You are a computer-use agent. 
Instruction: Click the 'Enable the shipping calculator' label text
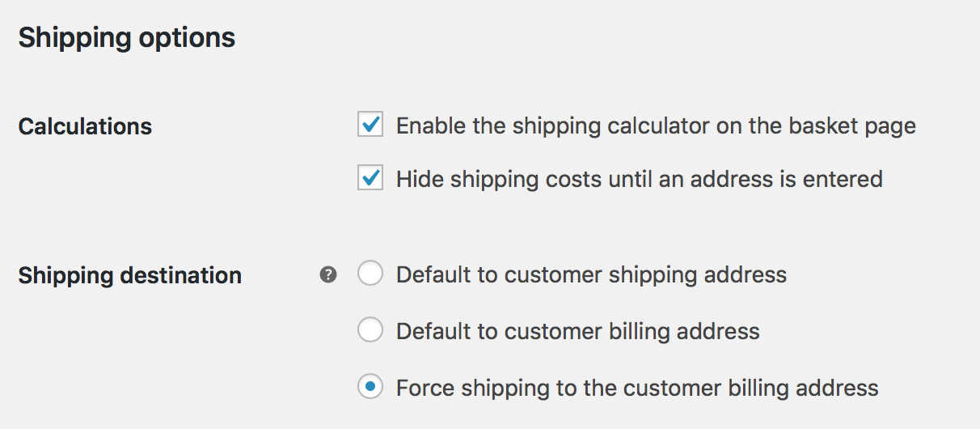point(655,126)
